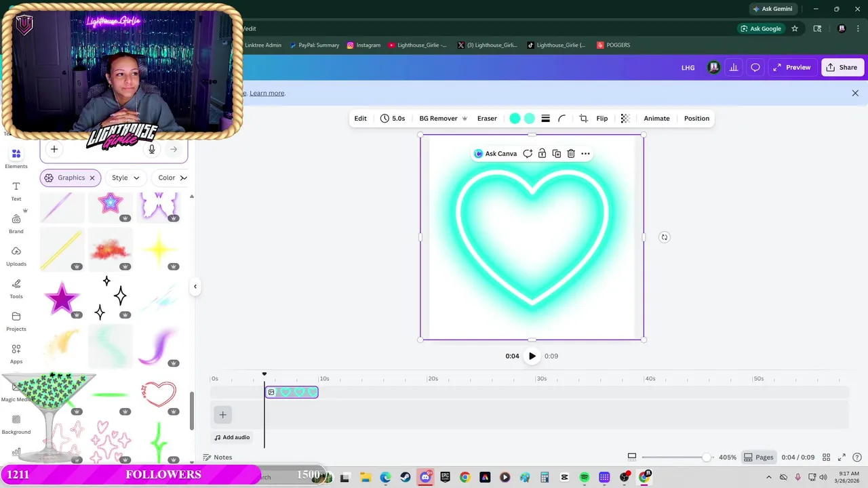
Task: Click the Preview button
Action: [791, 68]
